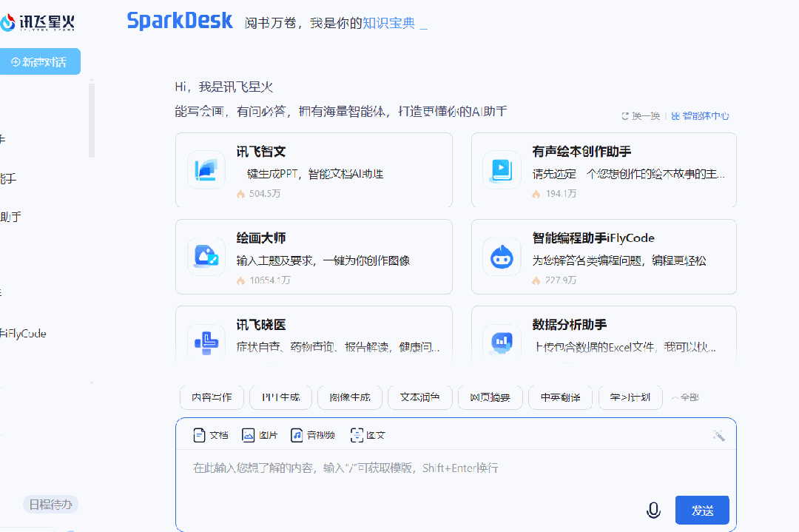Open the 数据分析助手 chart icon

click(x=502, y=343)
